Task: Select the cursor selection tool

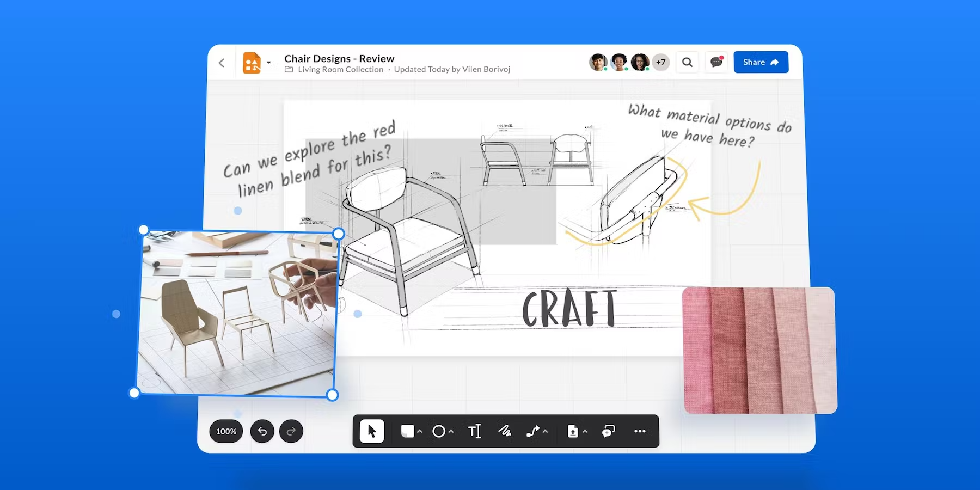Action: (372, 431)
